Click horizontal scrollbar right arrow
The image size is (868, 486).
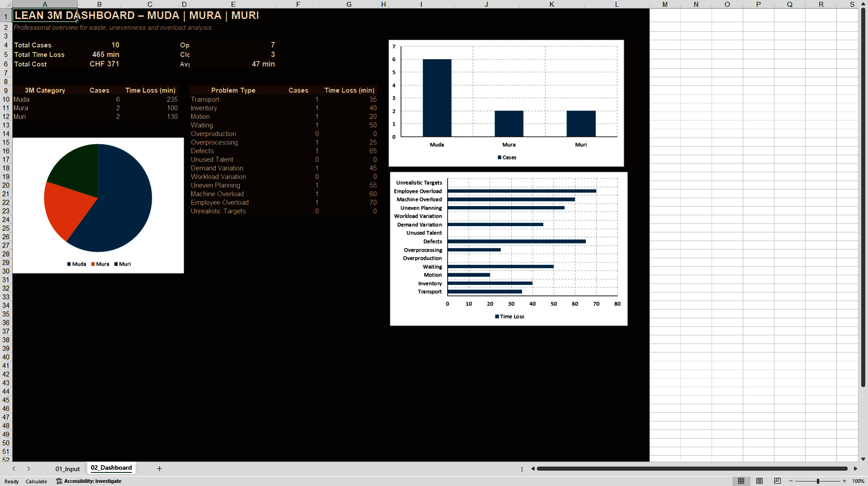pos(855,469)
